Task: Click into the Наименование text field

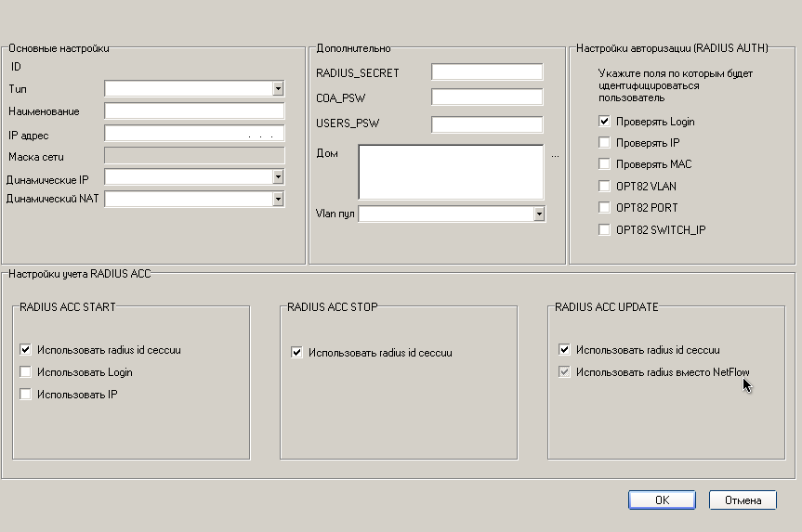Action: [x=194, y=110]
